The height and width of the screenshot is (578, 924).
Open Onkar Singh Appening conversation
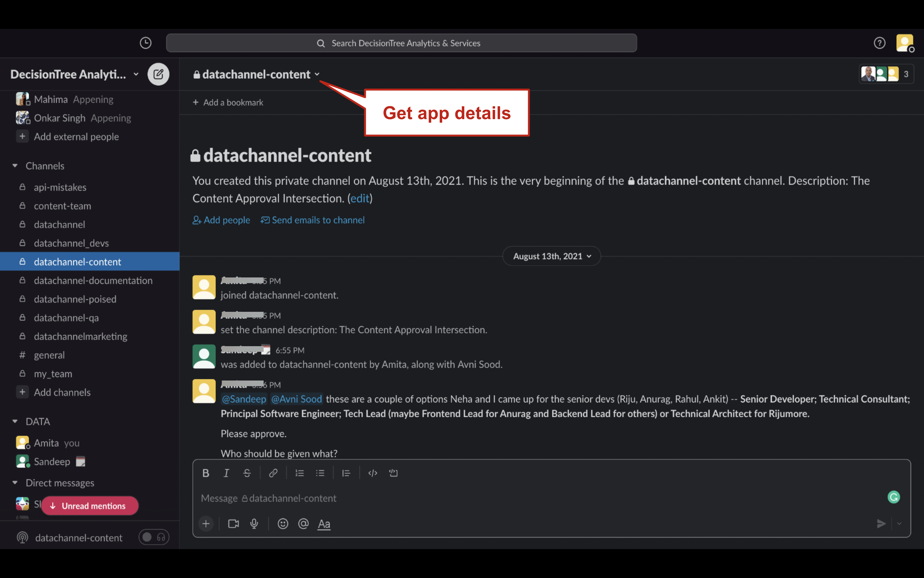pos(90,118)
